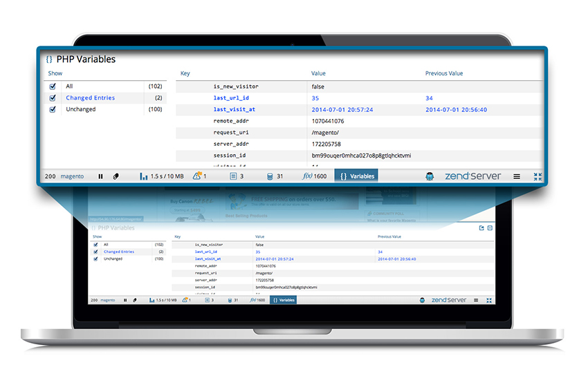Select the Variables tab in enlarged toolbar
This screenshot has height=374, width=588.
(356, 176)
